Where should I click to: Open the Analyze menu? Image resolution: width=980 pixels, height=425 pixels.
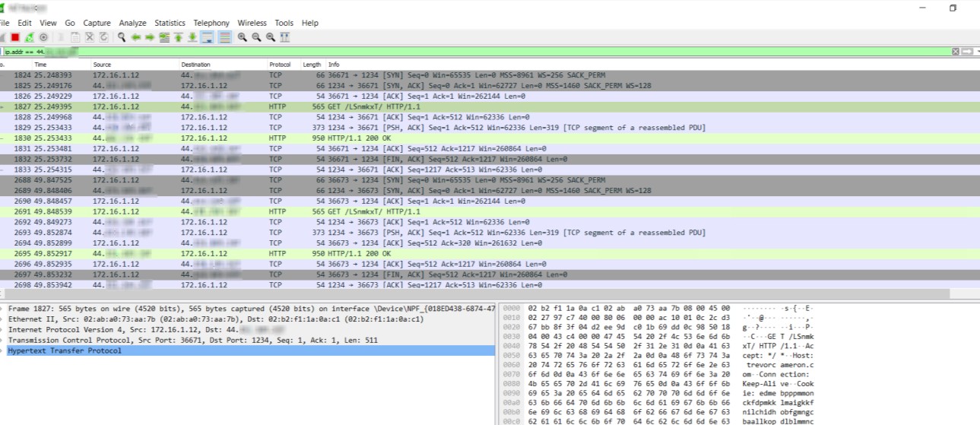[x=133, y=24]
